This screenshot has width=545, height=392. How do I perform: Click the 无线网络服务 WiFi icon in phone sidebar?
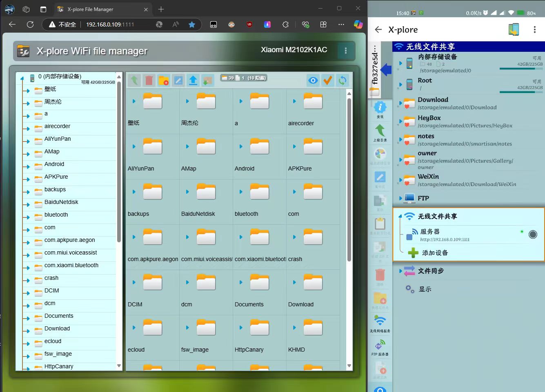point(380,324)
